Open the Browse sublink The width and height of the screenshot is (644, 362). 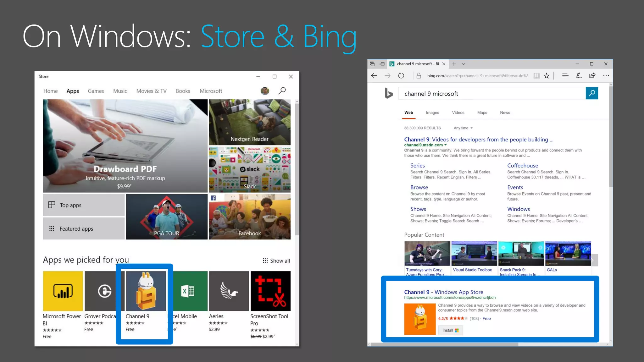coord(419,187)
